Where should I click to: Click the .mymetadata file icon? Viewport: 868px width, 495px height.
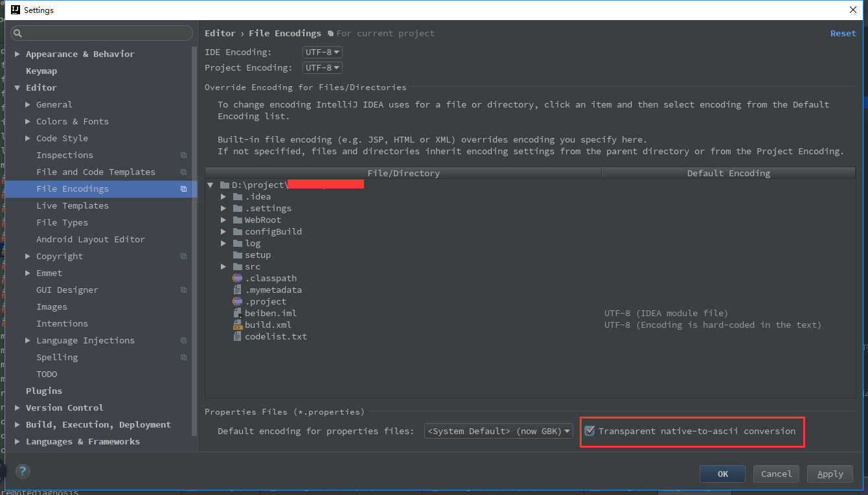[238, 290]
